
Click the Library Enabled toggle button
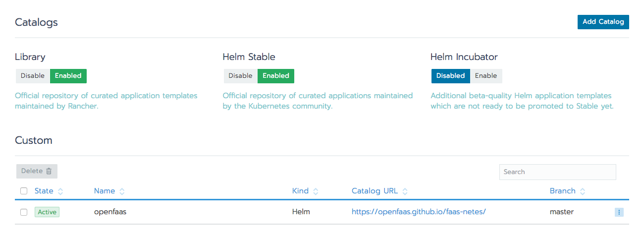coord(68,76)
